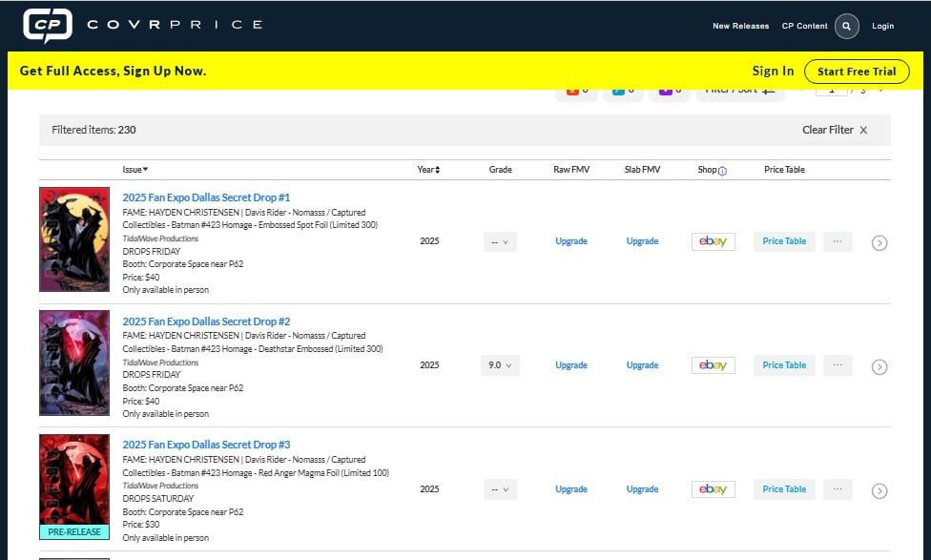Open three-dots menu for Secret Drop #2

tap(838, 365)
